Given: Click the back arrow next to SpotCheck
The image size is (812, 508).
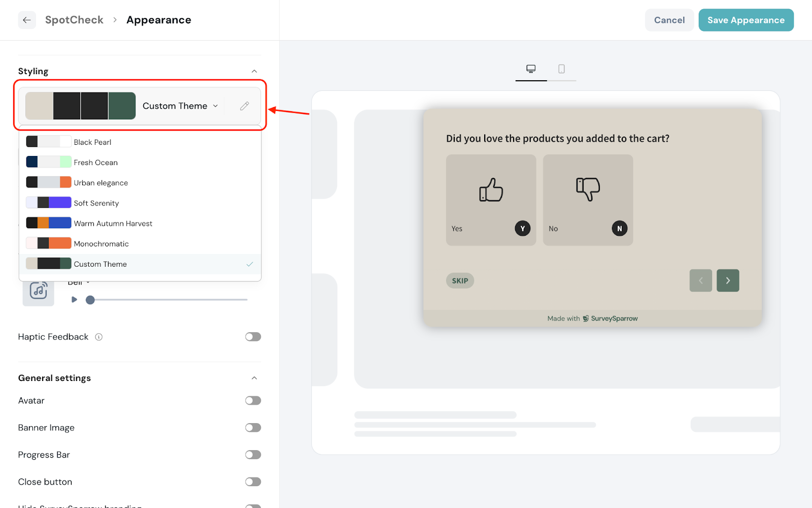Looking at the screenshot, I should point(27,20).
